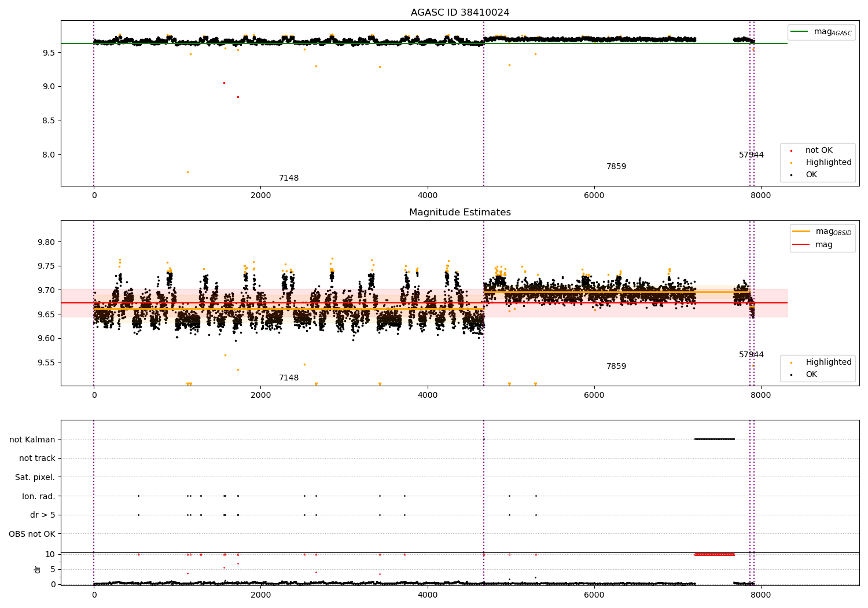Click the mag AGASC legend entry in top plot

click(822, 32)
